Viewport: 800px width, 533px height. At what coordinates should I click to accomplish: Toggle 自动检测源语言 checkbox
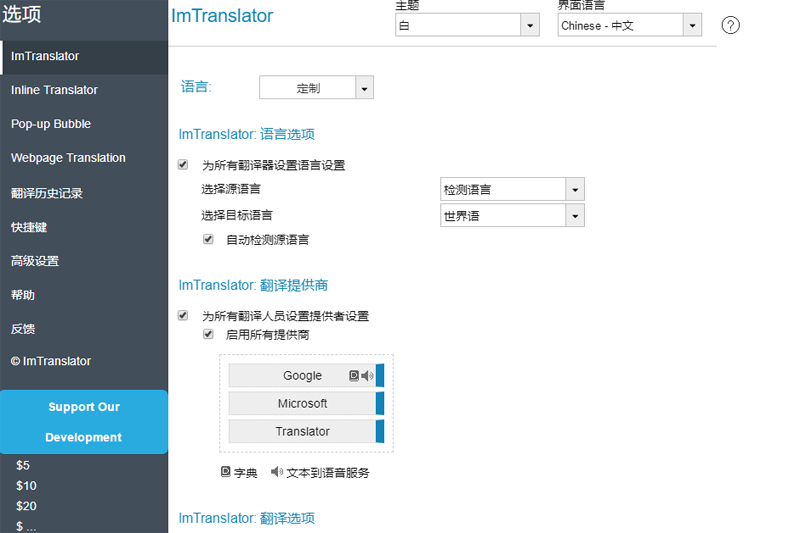(208, 239)
